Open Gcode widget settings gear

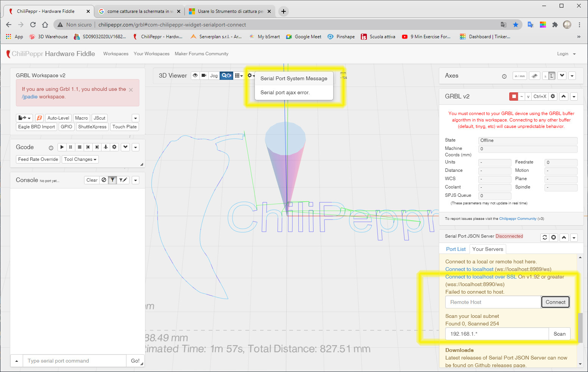coord(114,147)
